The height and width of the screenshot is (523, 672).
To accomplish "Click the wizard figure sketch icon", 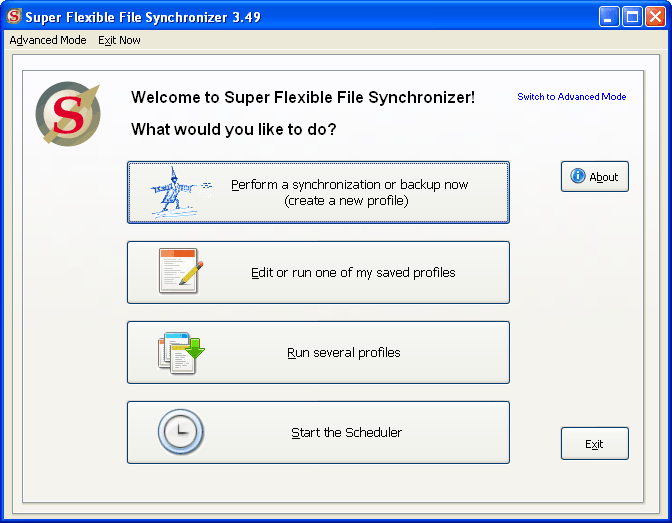I will pos(180,193).
